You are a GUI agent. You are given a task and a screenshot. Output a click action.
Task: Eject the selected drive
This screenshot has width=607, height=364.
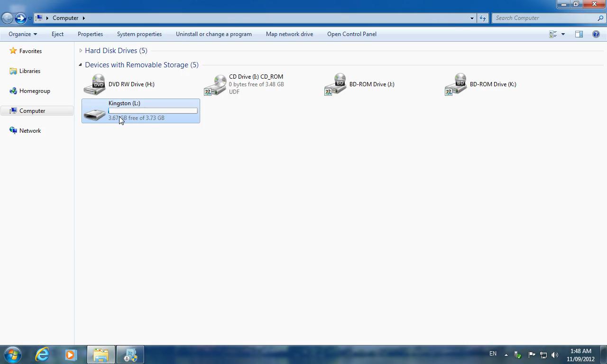pyautogui.click(x=57, y=34)
